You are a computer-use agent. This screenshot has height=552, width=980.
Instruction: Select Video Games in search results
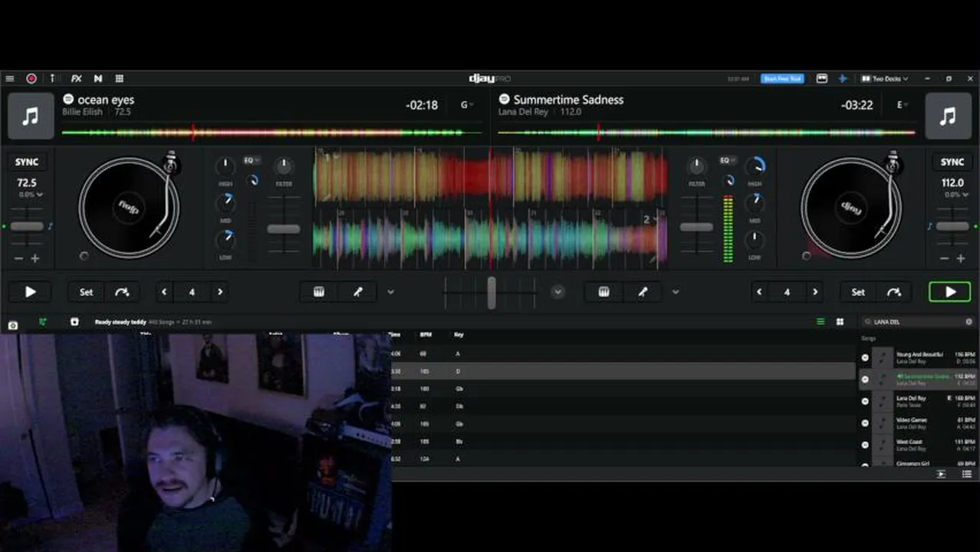917,423
